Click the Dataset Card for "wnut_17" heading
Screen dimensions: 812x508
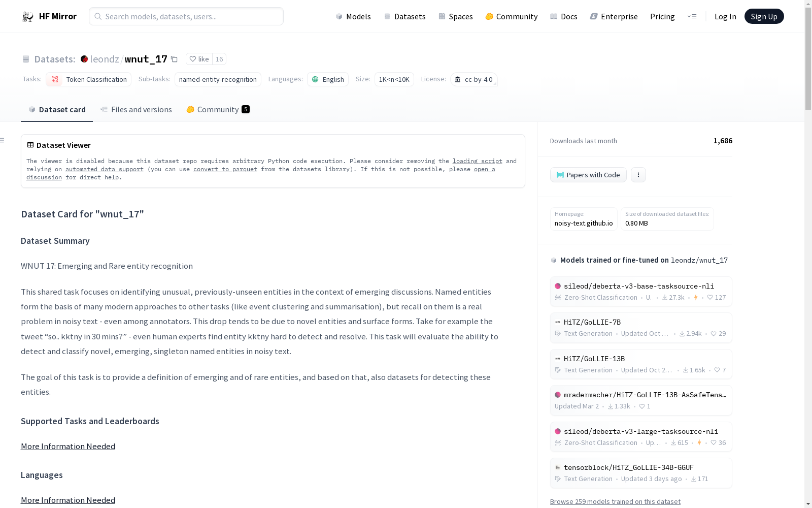[x=82, y=214]
